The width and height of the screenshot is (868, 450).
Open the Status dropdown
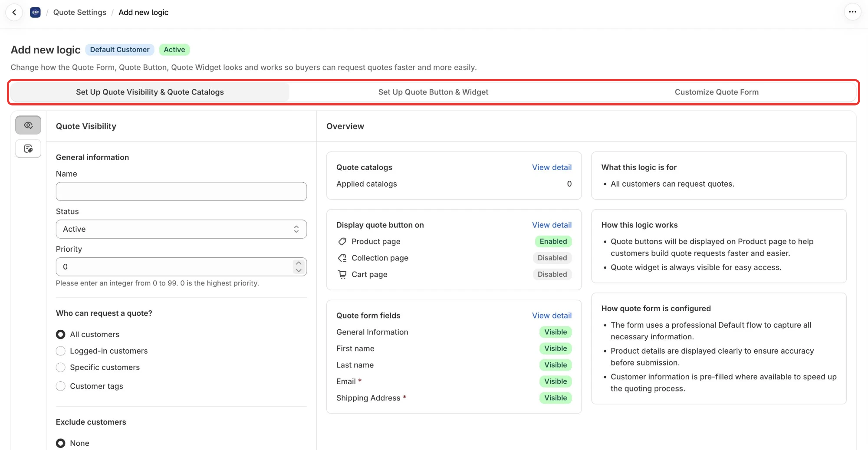tap(181, 229)
